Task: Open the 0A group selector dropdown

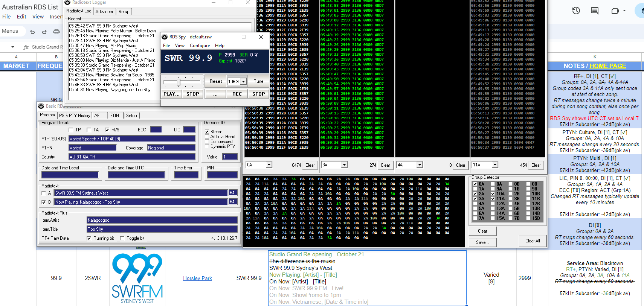Action: pos(269,165)
